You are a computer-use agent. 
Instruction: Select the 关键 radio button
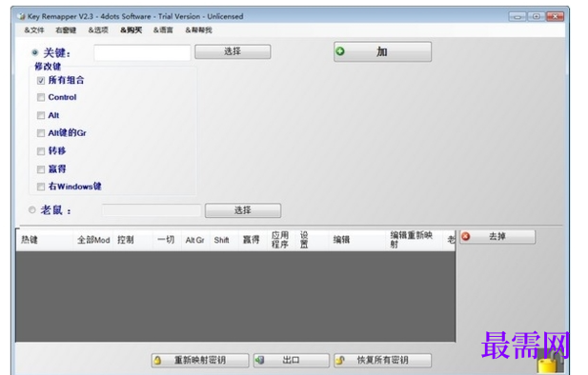coord(35,52)
